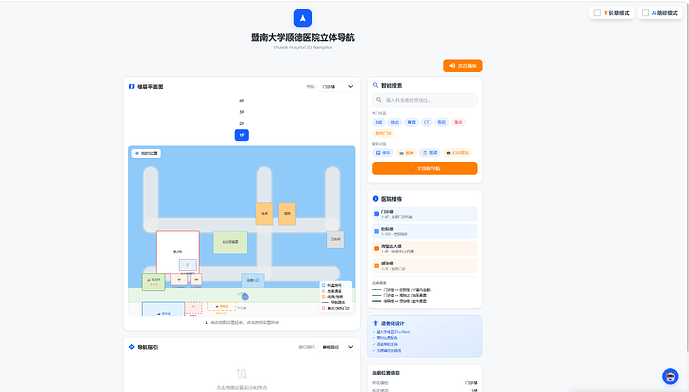This screenshot has height=392, width=689.
Task: Click the CT hot-search tag
Action: [426, 122]
